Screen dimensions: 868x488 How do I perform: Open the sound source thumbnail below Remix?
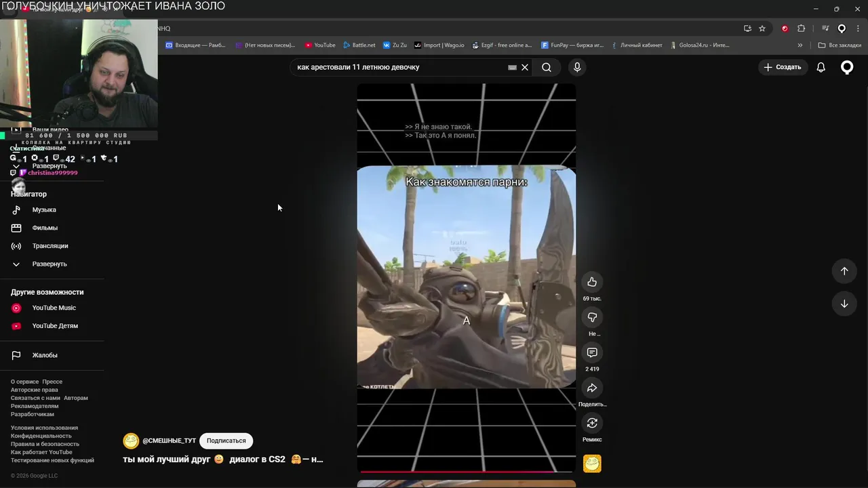[x=592, y=464]
